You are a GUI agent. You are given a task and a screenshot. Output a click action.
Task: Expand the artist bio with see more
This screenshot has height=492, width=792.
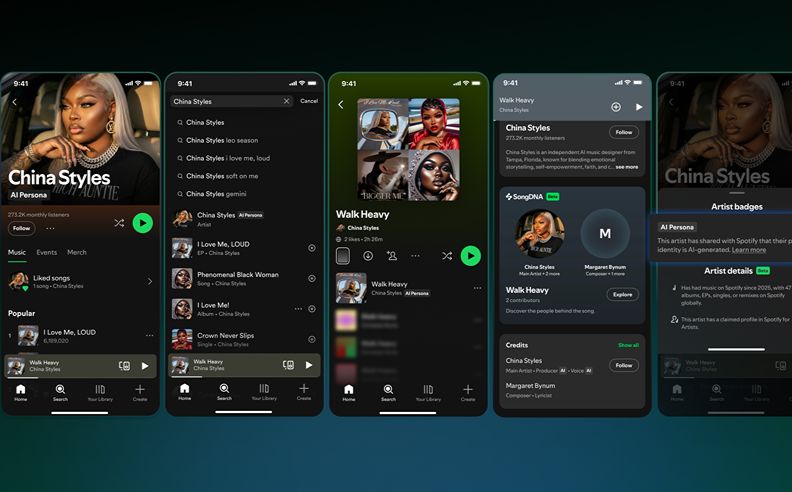click(x=627, y=167)
